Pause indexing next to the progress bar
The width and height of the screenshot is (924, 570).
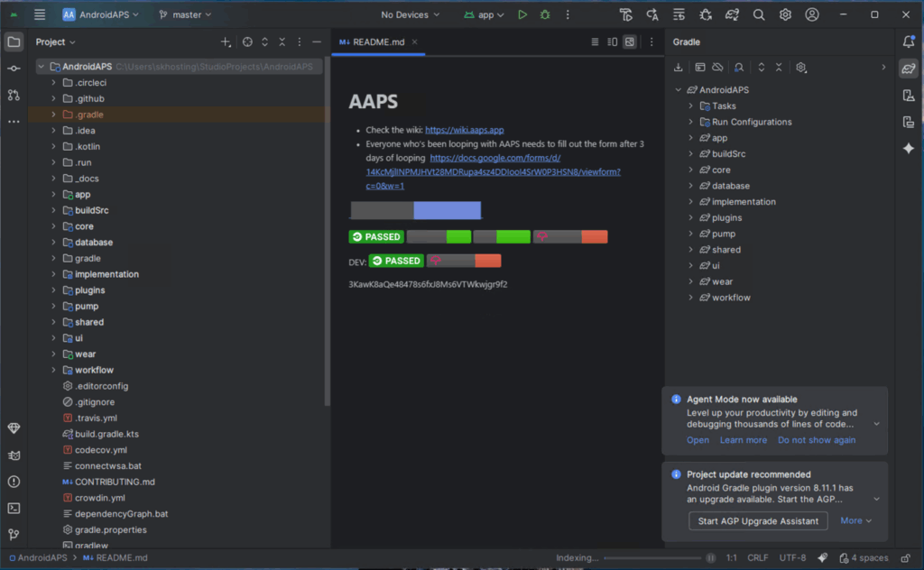(x=711, y=558)
